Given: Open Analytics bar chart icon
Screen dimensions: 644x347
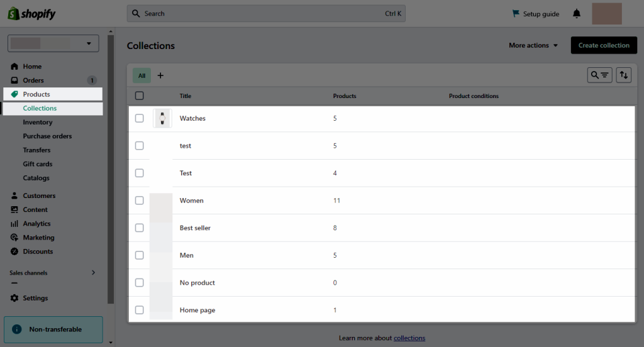Looking at the screenshot, I should (14, 223).
